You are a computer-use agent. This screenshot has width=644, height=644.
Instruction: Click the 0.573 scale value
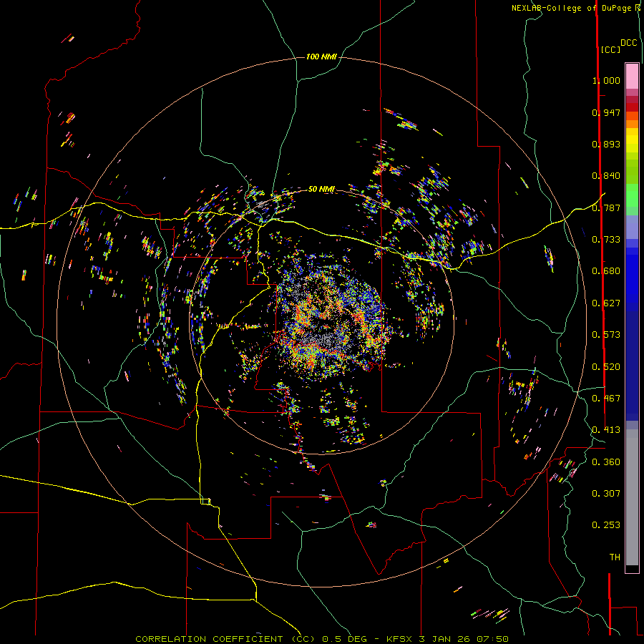point(606,335)
